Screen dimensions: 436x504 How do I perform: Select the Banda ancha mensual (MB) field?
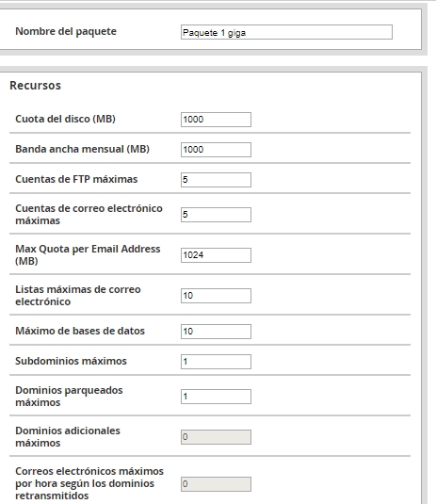pyautogui.click(x=216, y=150)
